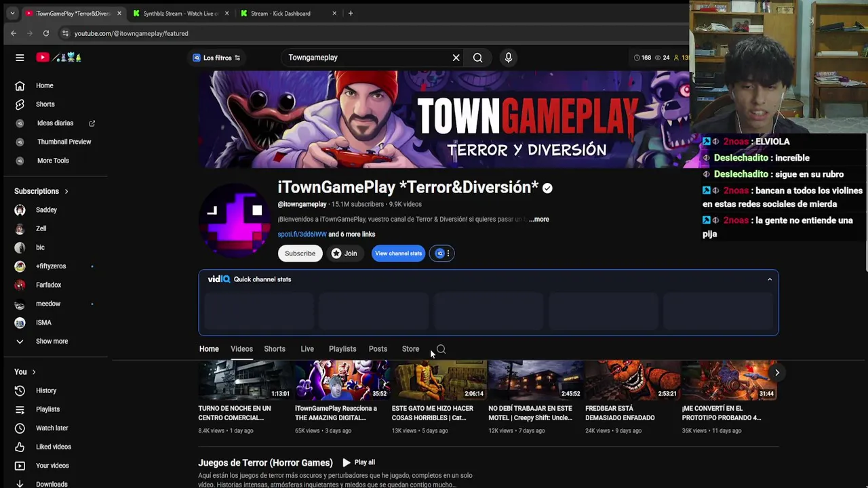The width and height of the screenshot is (868, 488).
Task: Open the channel Posts tab
Action: [x=378, y=349]
